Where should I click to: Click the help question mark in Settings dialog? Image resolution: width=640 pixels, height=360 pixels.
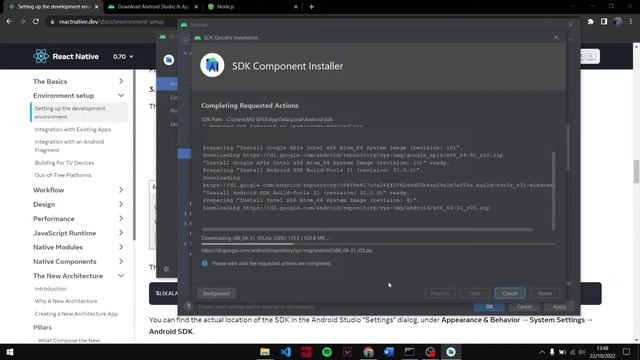coord(188,306)
